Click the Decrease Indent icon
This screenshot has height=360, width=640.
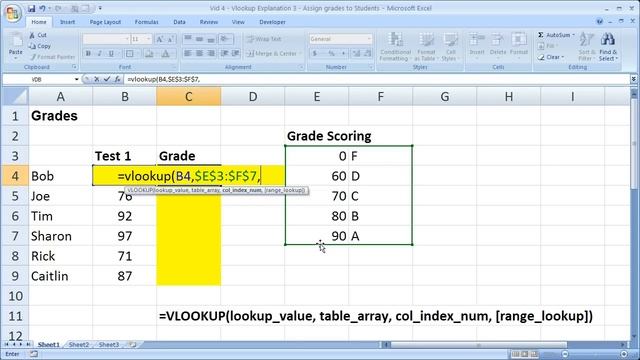(x=224, y=53)
